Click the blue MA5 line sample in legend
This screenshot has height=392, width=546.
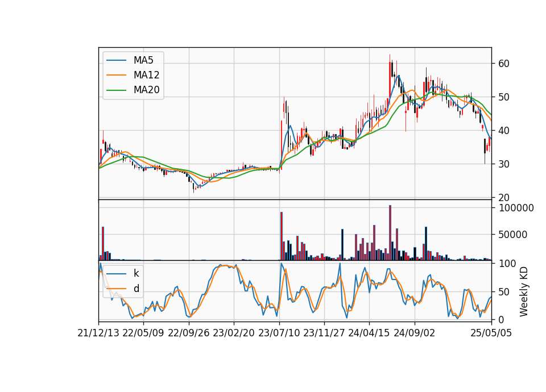pyautogui.click(x=116, y=60)
